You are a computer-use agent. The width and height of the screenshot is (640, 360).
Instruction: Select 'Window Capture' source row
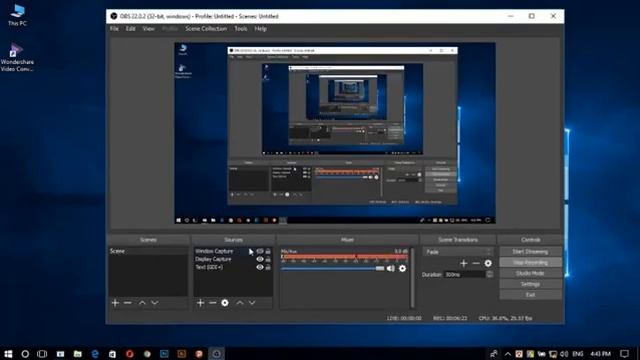pos(233,251)
